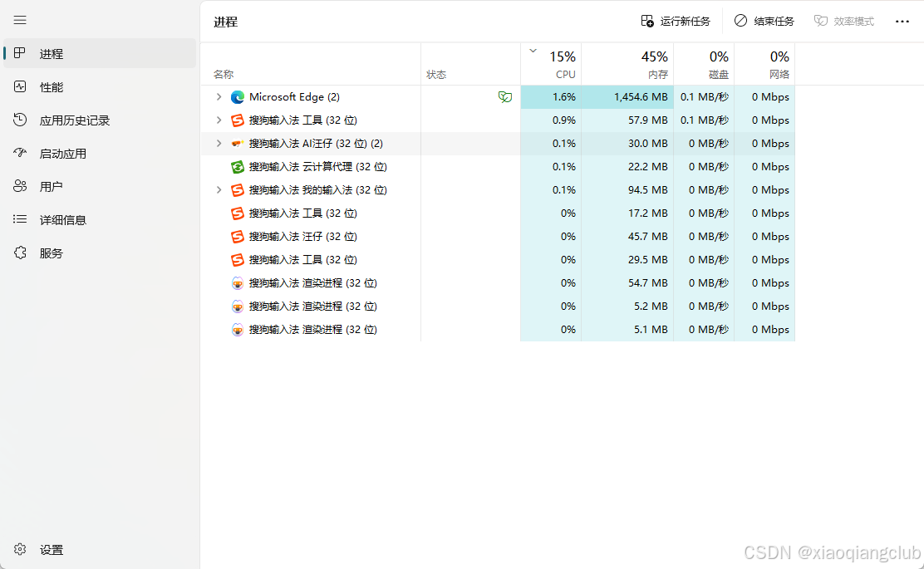Toggle 效率模式 (Efficiency mode) in toolbar
Screen dimensions: 924x569
click(x=843, y=20)
